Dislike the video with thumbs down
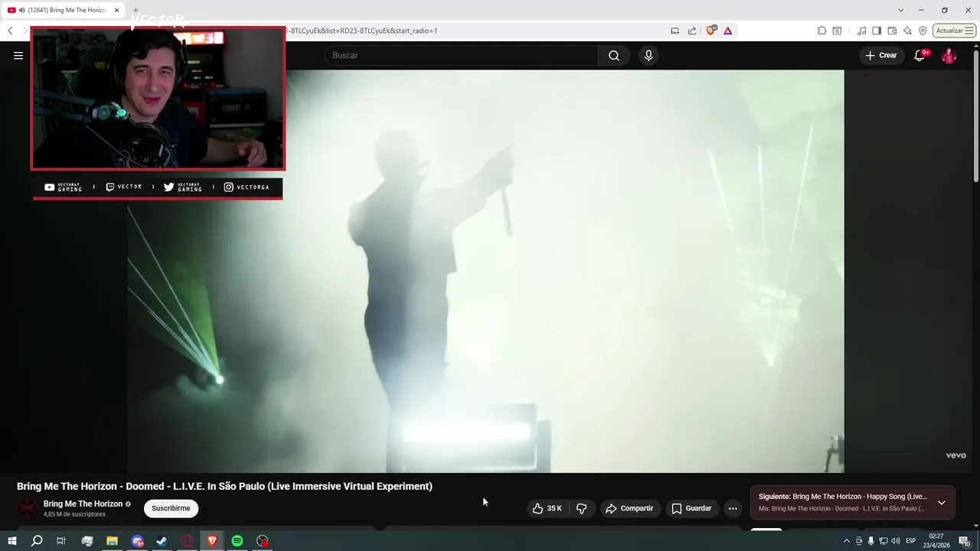The width and height of the screenshot is (980, 551). (581, 508)
